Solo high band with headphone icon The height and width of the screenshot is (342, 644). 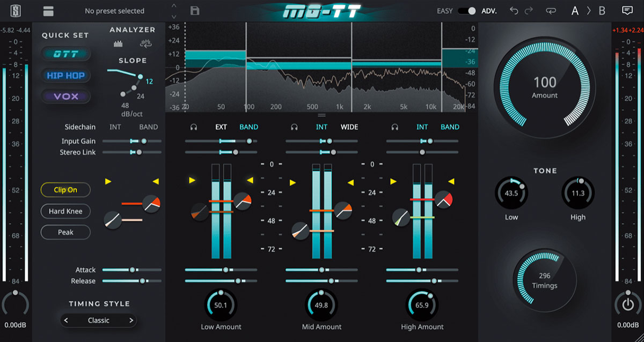tap(395, 127)
